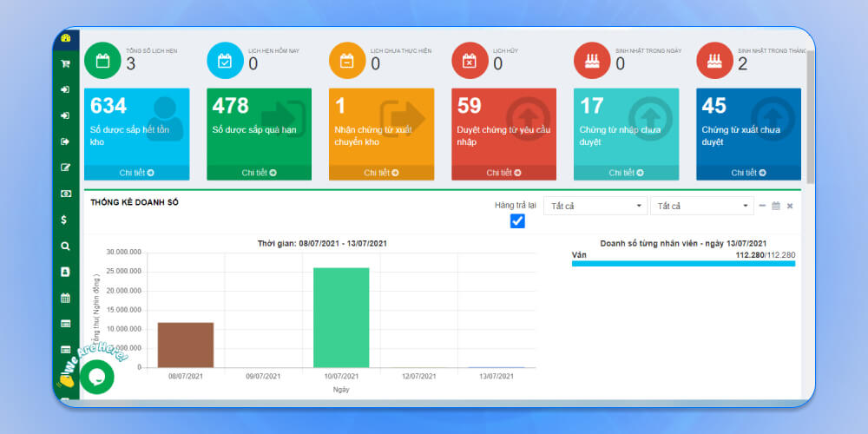Close the Thống kê doanh số panel
Viewport: 868px width, 434px height.
[790, 206]
